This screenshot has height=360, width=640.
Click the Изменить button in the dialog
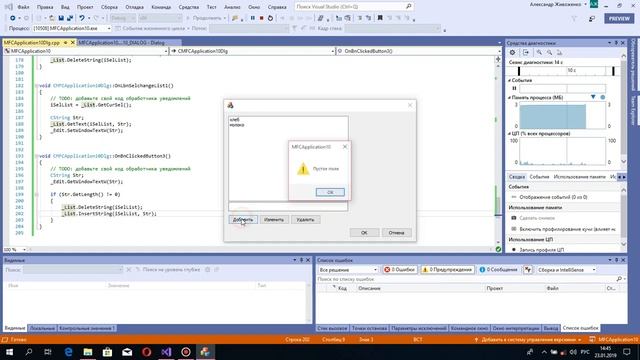274,220
